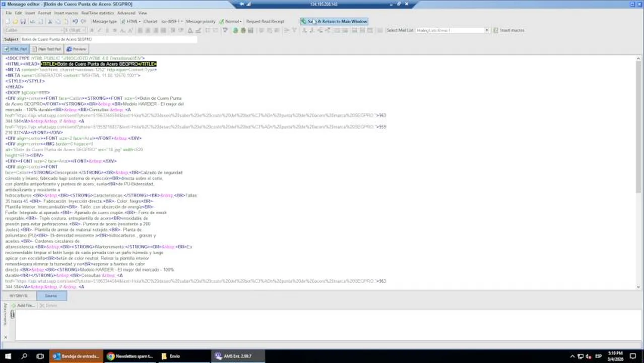Switch to the Plain Text Part tab
The height and width of the screenshot is (363, 644).
pos(47,49)
